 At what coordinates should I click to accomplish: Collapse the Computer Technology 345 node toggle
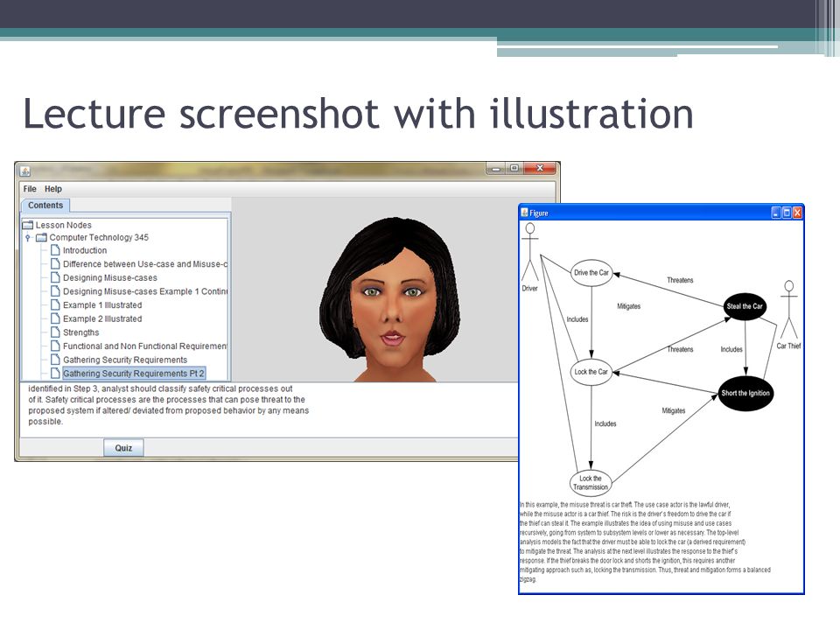click(x=28, y=237)
